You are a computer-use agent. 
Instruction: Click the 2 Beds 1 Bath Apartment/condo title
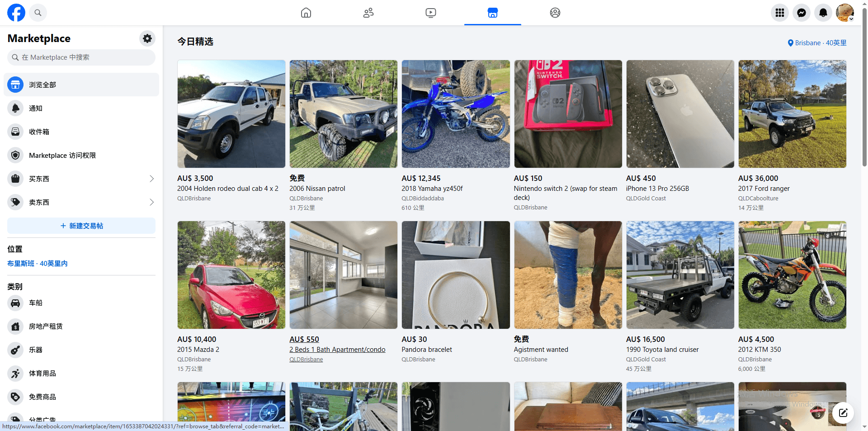(x=337, y=350)
